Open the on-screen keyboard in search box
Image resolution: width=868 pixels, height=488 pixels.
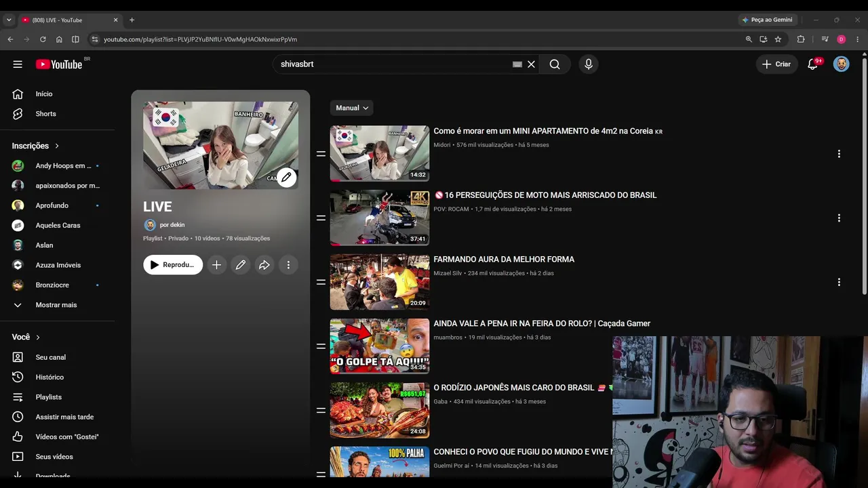[x=517, y=64]
